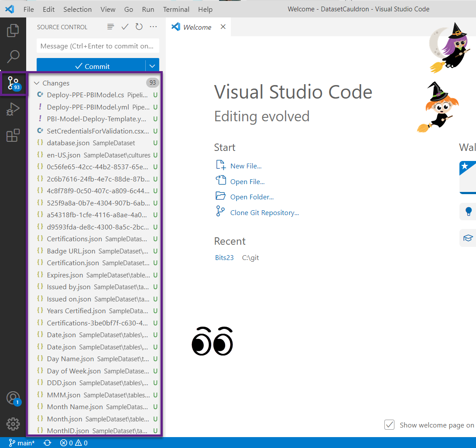Open the Accounts icon in the activity bar
This screenshot has width=476, height=448.
(x=13, y=397)
